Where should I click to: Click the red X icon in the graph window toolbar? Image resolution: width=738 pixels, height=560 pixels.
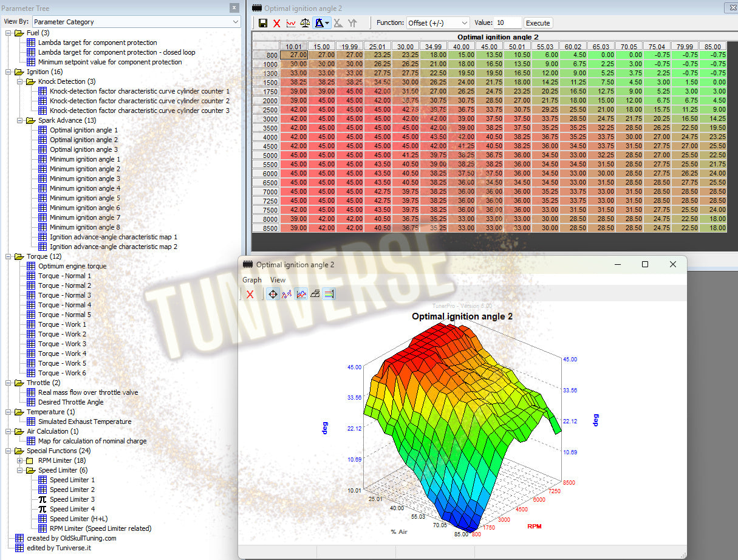click(x=250, y=294)
